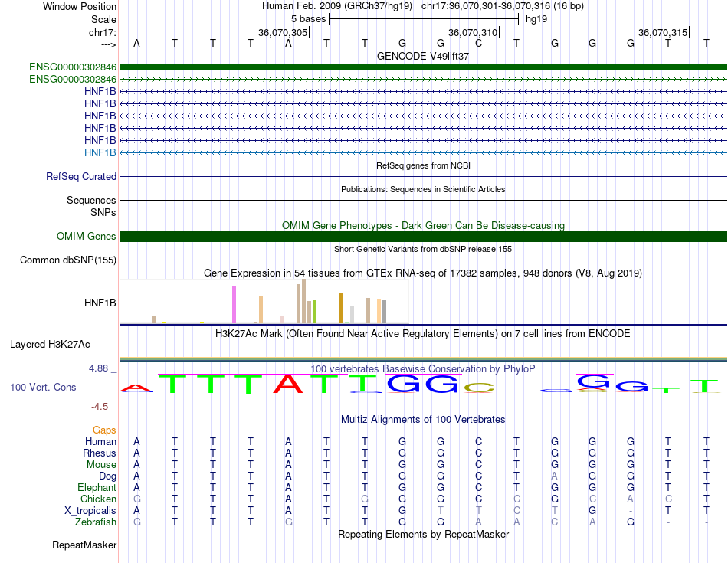
Task: Click the Chicken alignment row label
Action: [98, 499]
